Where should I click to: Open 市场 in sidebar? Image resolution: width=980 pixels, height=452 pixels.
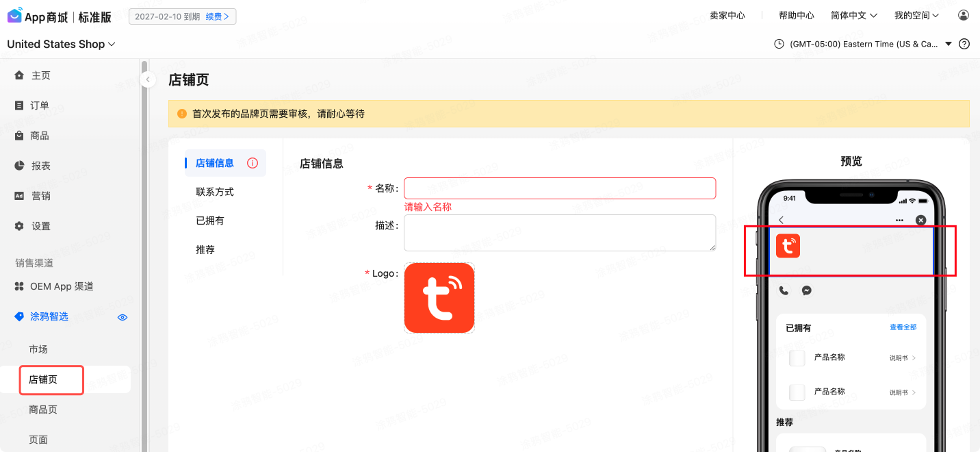[x=38, y=349]
